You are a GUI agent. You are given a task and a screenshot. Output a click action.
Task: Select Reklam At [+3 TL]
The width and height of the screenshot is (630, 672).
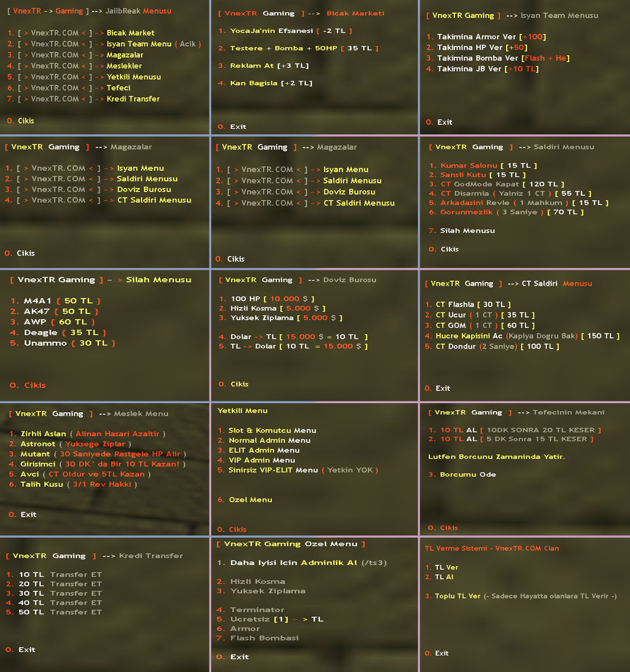[263, 66]
